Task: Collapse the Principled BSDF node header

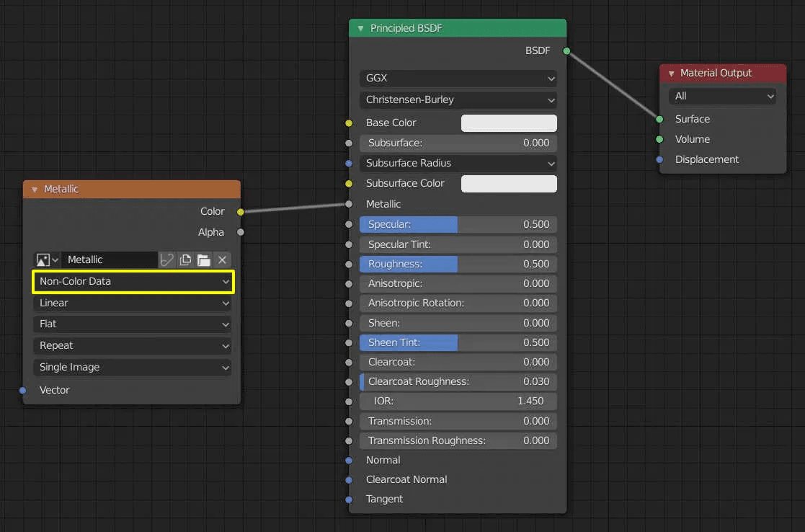Action: 360,27
